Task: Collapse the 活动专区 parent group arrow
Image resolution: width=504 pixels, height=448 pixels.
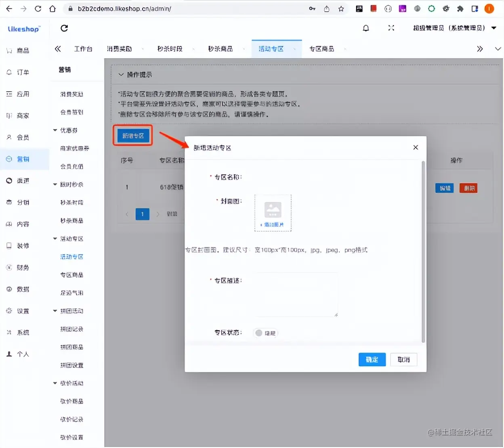Action: pos(55,239)
